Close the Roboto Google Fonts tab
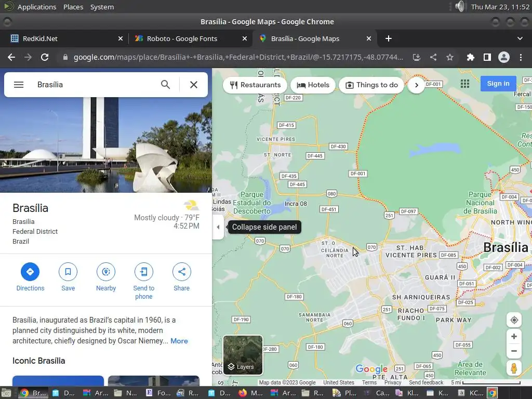Viewport: 532px width, 399px height. [245, 38]
